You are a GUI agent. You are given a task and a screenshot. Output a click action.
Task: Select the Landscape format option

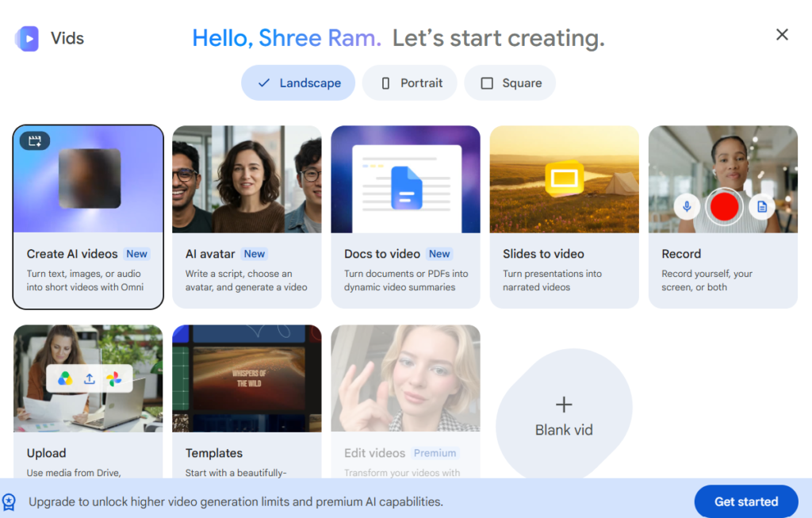pyautogui.click(x=298, y=82)
